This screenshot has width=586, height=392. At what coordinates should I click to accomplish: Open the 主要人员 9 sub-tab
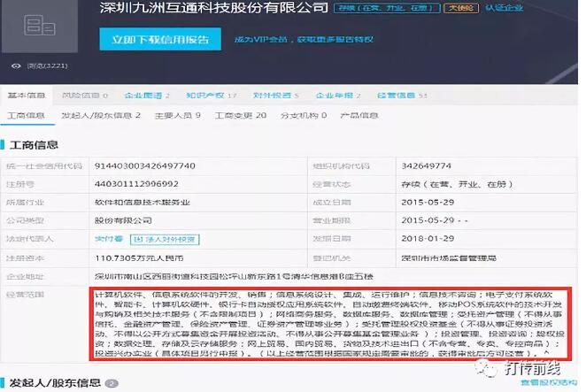[178, 115]
